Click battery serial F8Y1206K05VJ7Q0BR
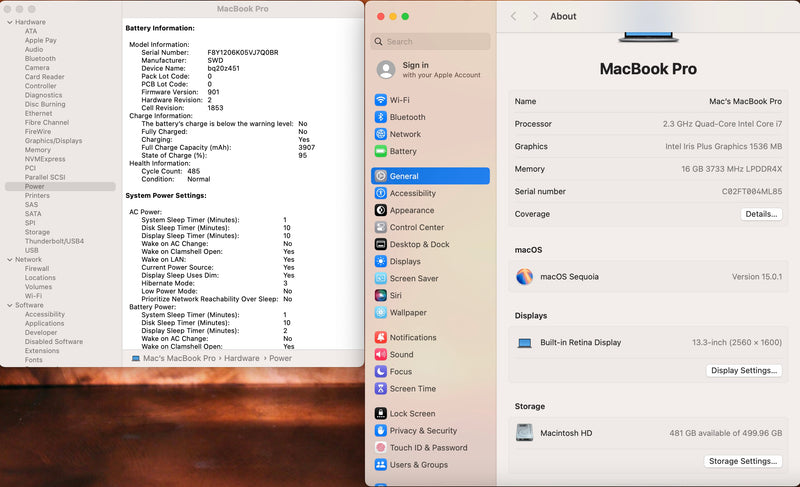The height and width of the screenshot is (487, 800). 243,53
